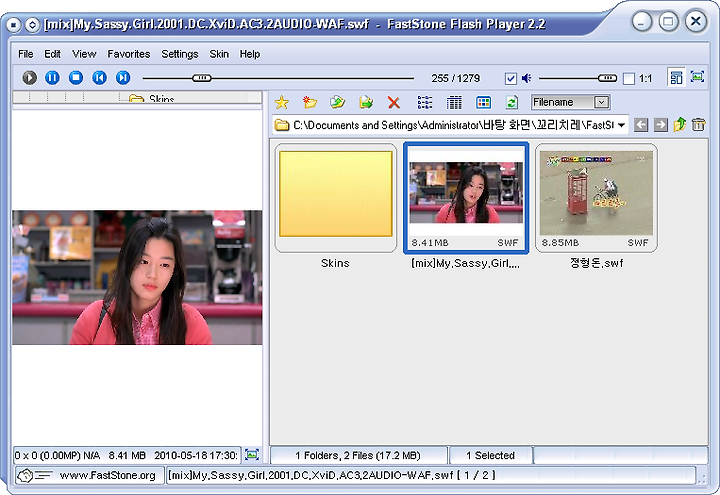
Task: Click the move to folder icon
Action: (366, 102)
